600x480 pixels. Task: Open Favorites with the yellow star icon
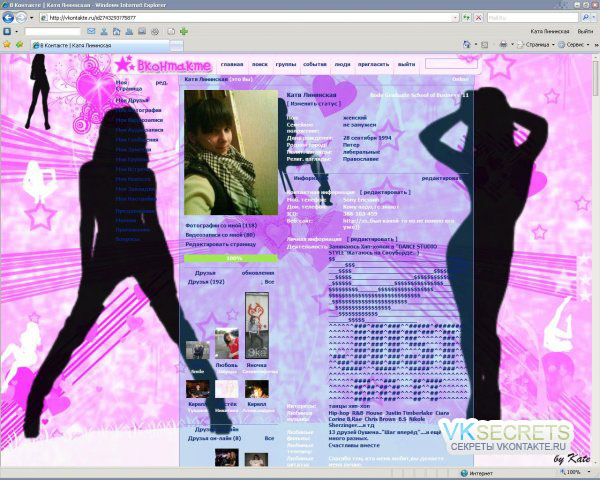click(x=7, y=45)
